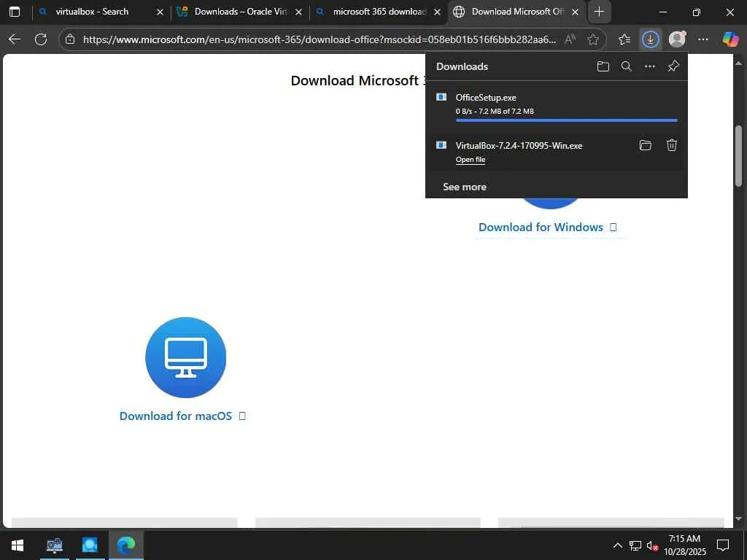Open the browser profile avatar
Screen dimensions: 747x560
coord(677,39)
